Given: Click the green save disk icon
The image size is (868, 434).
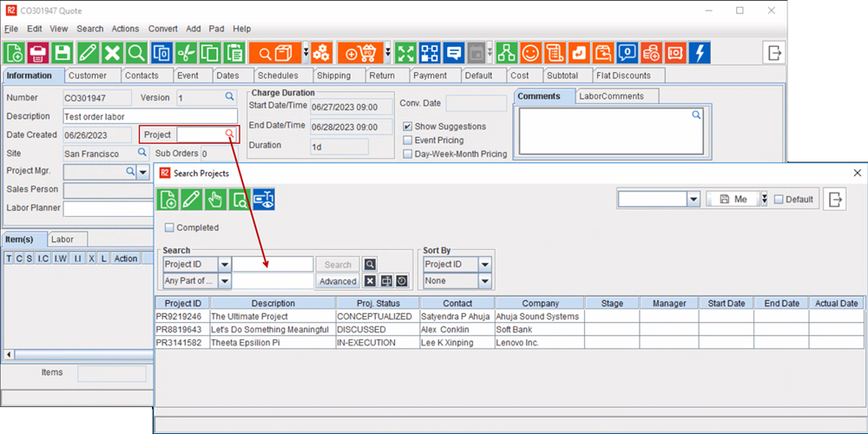Looking at the screenshot, I should 62,53.
